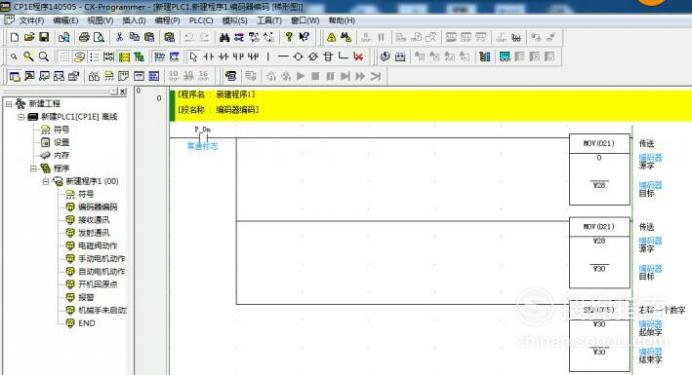
Task: Click the fast-forward double arrow button
Action: [360, 76]
